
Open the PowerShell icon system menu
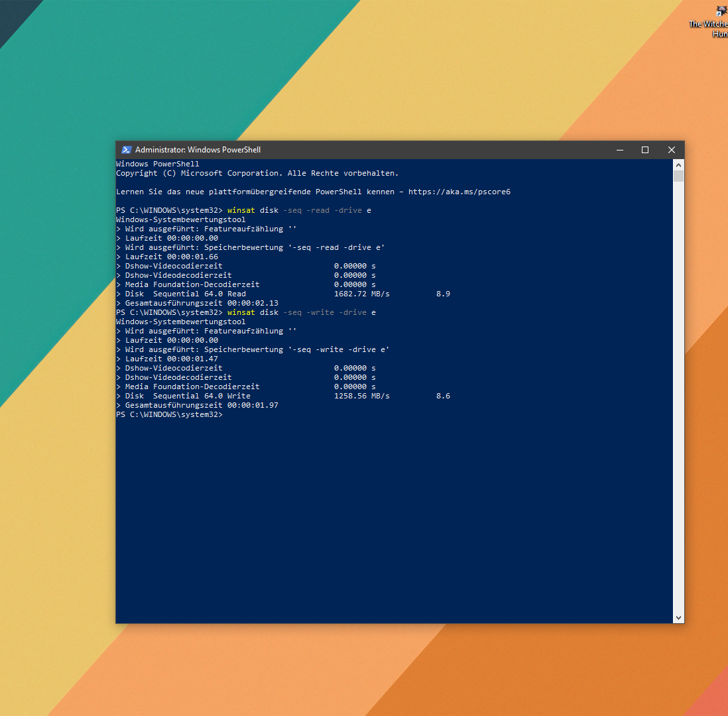(x=126, y=150)
